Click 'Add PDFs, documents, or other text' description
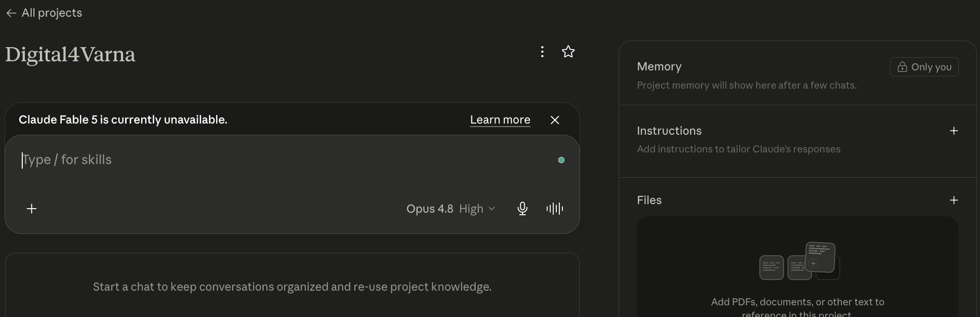Screen dimensions: 980x317 798,307
